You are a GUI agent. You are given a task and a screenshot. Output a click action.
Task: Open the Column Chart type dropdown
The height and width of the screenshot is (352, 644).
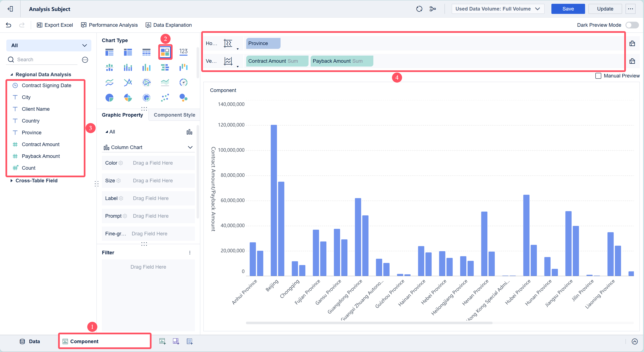pos(149,148)
